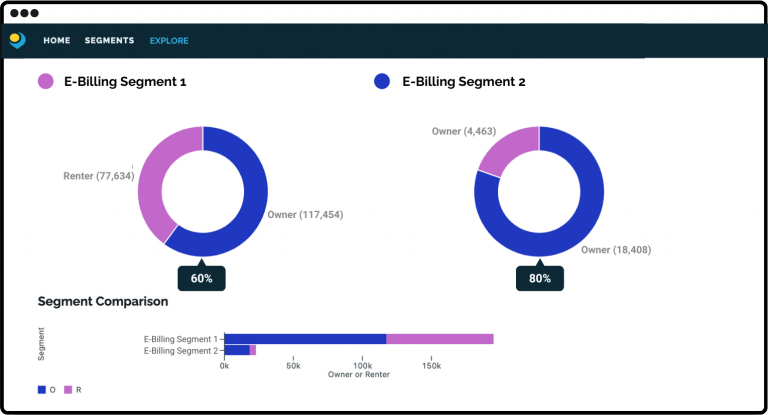Select the E-Billing Segment 2 heading

pyautogui.click(x=463, y=82)
